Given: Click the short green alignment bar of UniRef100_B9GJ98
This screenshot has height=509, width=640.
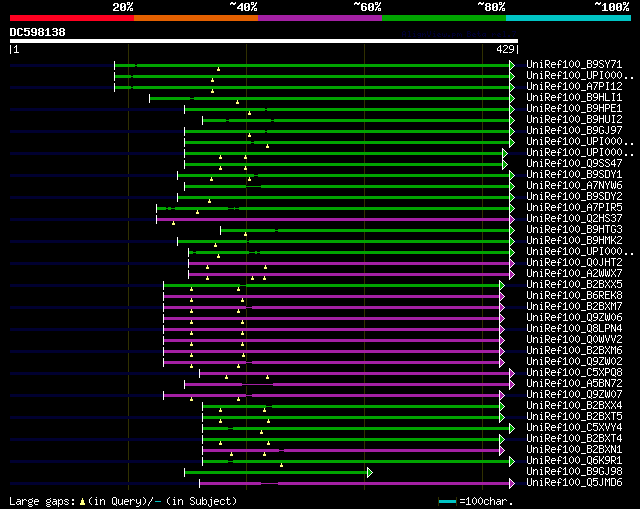Looking at the screenshot, I should 276,473.
